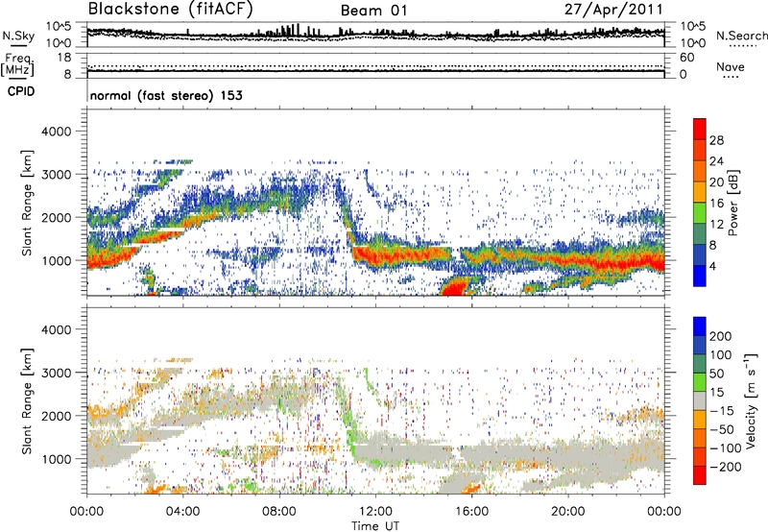The width and height of the screenshot is (768, 532).
Task: Click the red top of the power colorbar
Action: [x=700, y=129]
